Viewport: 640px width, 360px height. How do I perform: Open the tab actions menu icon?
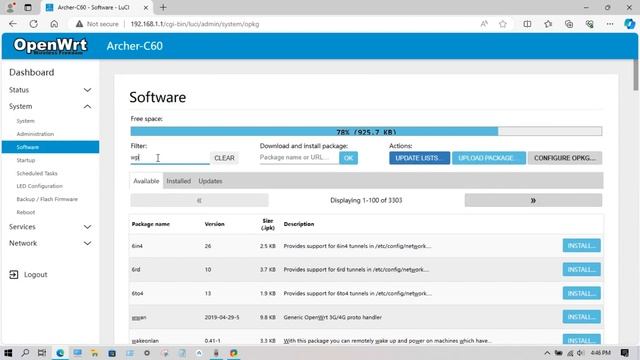(x=28, y=7)
